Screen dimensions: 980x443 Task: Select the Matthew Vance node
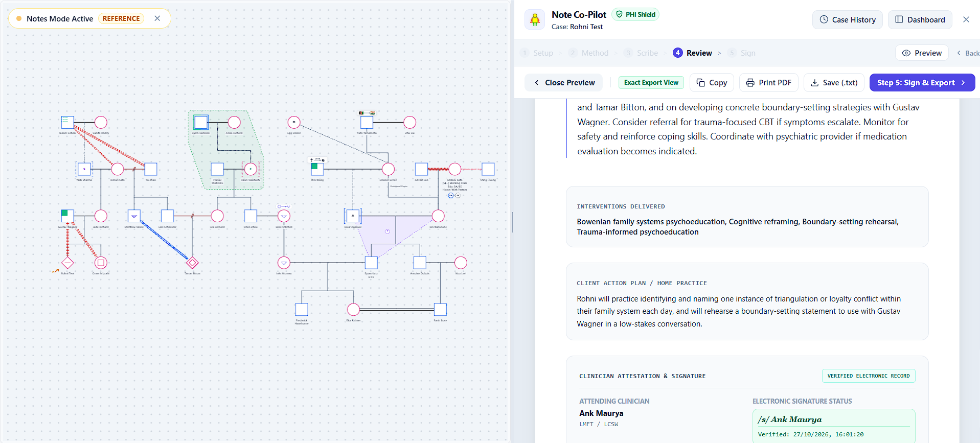pyautogui.click(x=134, y=216)
